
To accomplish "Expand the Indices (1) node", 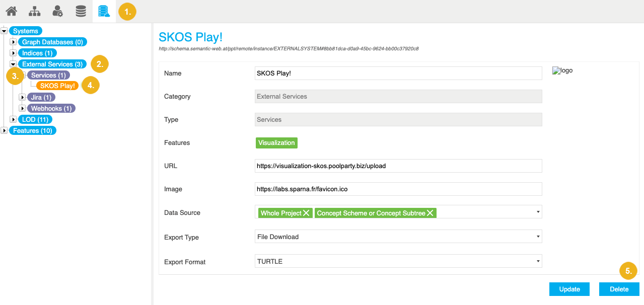I will coord(13,53).
